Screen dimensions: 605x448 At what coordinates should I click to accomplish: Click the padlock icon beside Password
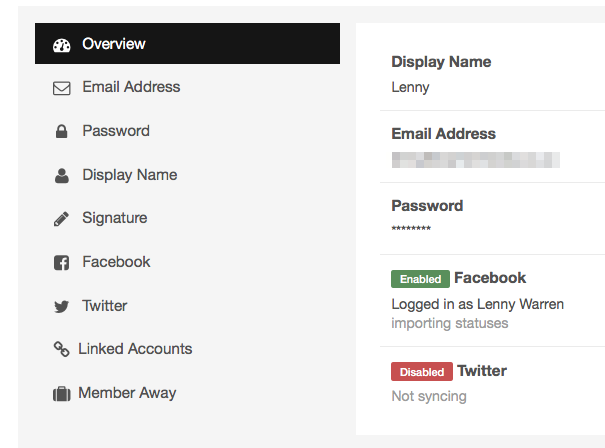61,132
